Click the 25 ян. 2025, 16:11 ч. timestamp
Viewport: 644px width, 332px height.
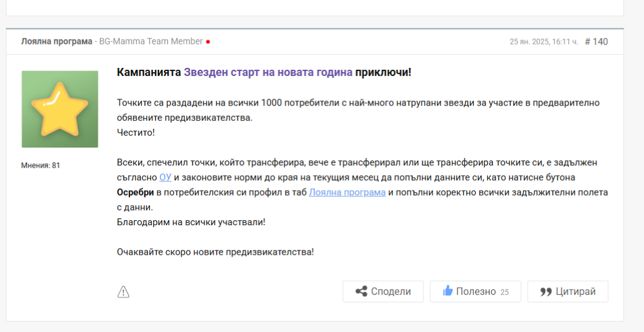tap(543, 42)
